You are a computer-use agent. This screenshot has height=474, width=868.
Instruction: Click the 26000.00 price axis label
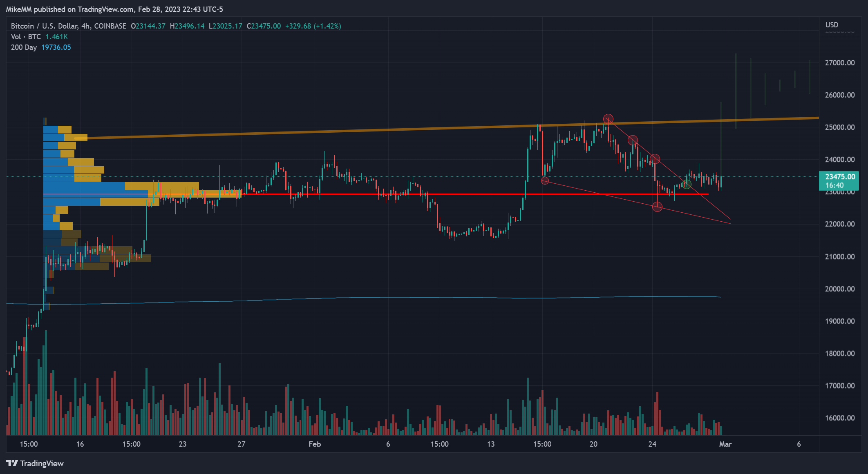click(x=840, y=95)
